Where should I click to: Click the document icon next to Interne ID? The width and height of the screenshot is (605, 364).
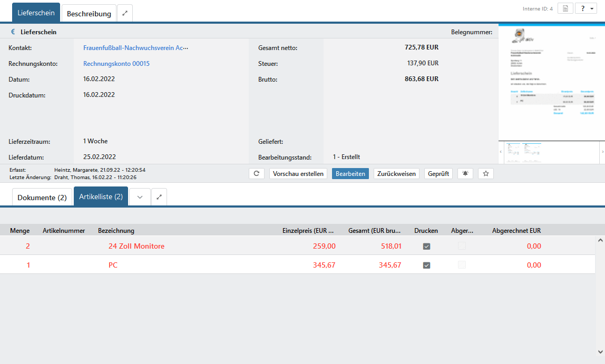pos(565,9)
